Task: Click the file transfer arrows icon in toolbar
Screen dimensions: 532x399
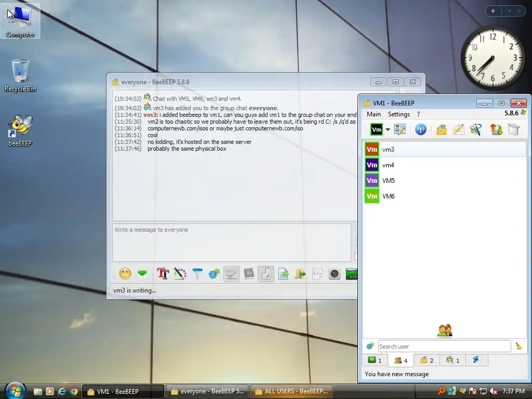Action: tap(496, 129)
